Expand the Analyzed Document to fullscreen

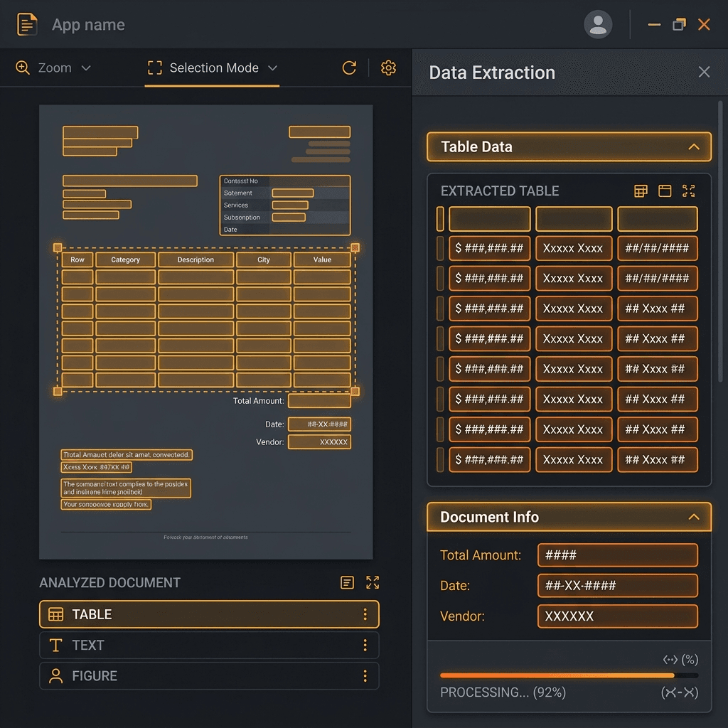pyautogui.click(x=373, y=582)
